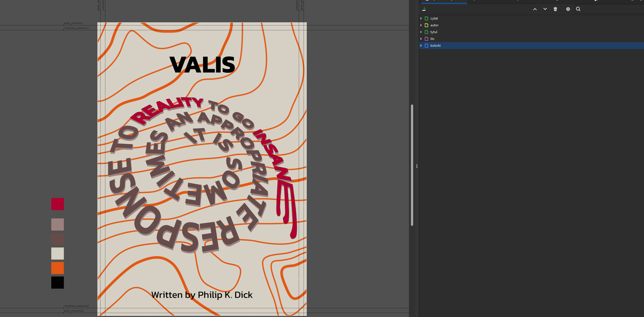This screenshot has width=644, height=317.
Task: Click the canvas vertical scrollbar thumb
Action: click(x=412, y=165)
